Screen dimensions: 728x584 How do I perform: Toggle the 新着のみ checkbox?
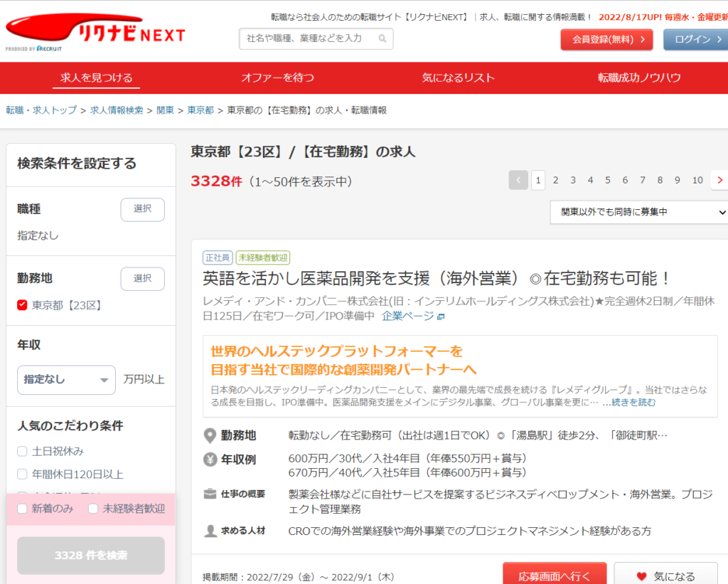coord(22,509)
